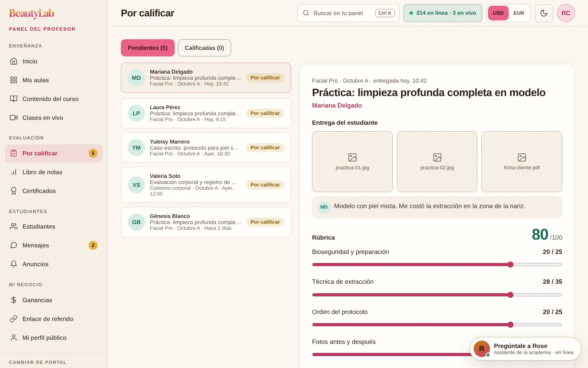Select Laura Pérez submission card
Viewport: 588px width, 368px height.
click(206, 113)
